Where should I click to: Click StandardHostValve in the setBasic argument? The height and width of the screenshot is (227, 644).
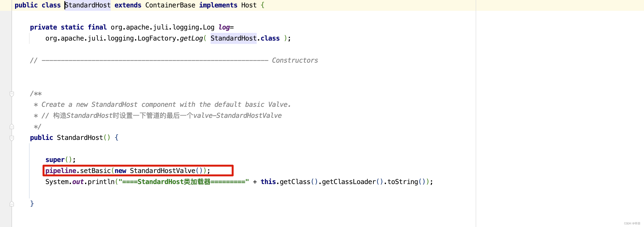coord(163,171)
